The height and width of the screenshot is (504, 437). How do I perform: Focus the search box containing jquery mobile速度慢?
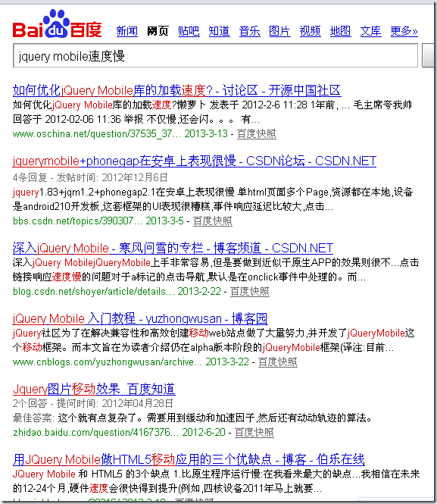tap(215, 55)
